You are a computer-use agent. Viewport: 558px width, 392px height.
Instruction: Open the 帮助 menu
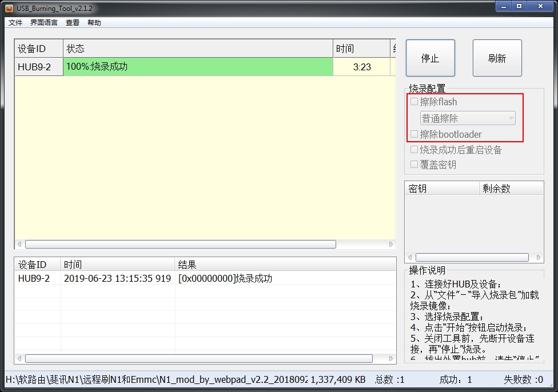[x=94, y=23]
